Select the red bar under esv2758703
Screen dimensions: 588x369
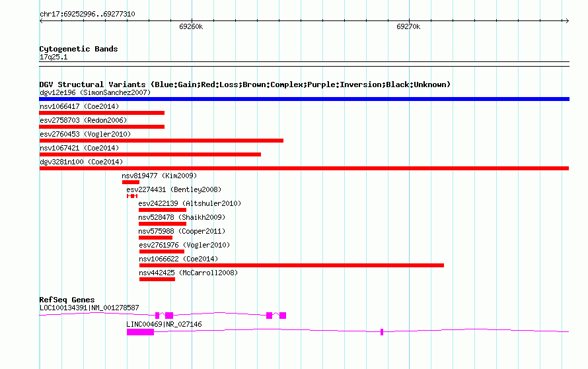(x=102, y=127)
